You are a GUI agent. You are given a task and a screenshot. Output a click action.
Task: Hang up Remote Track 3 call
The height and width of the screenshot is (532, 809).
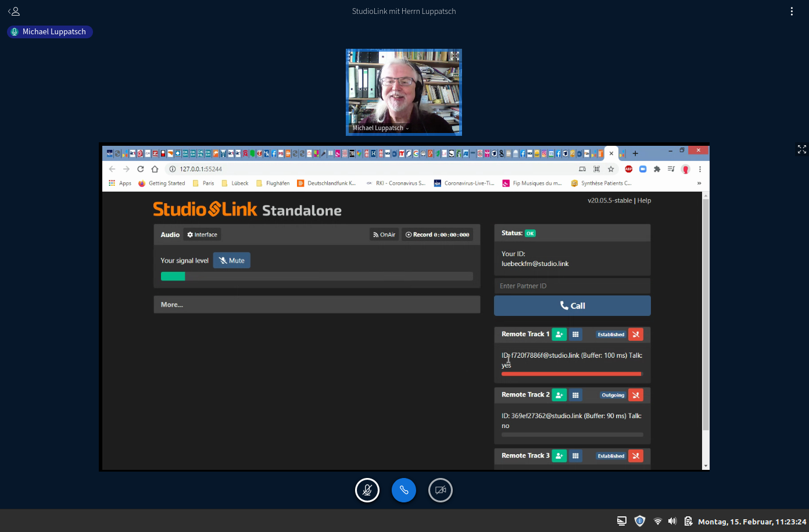point(636,456)
